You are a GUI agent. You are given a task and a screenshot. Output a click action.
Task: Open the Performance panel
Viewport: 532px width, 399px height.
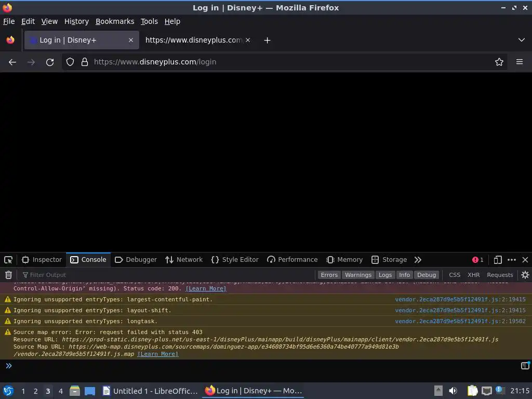[292, 260]
